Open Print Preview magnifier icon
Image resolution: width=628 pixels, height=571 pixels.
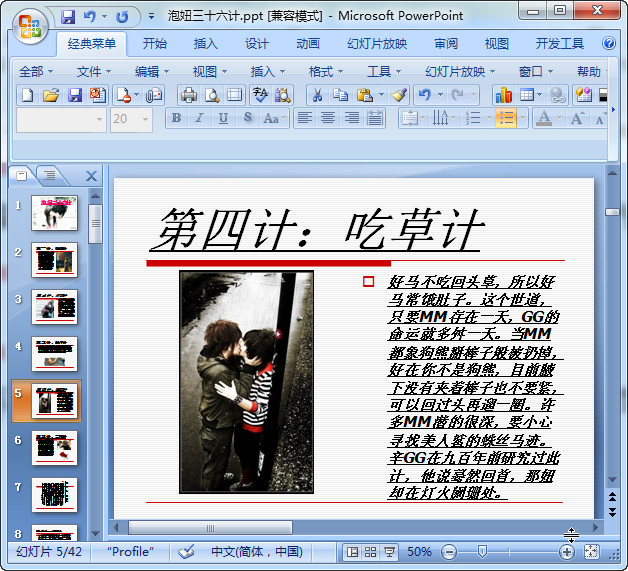click(212, 95)
